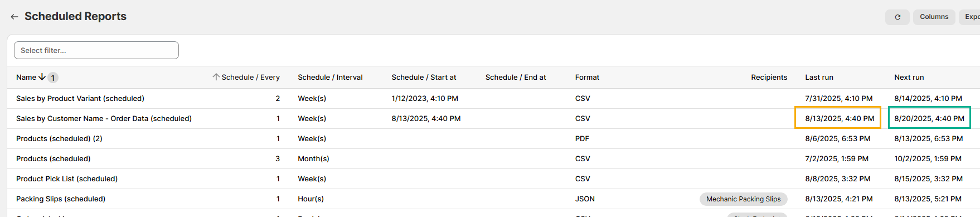Focus the Select filter input field

96,50
